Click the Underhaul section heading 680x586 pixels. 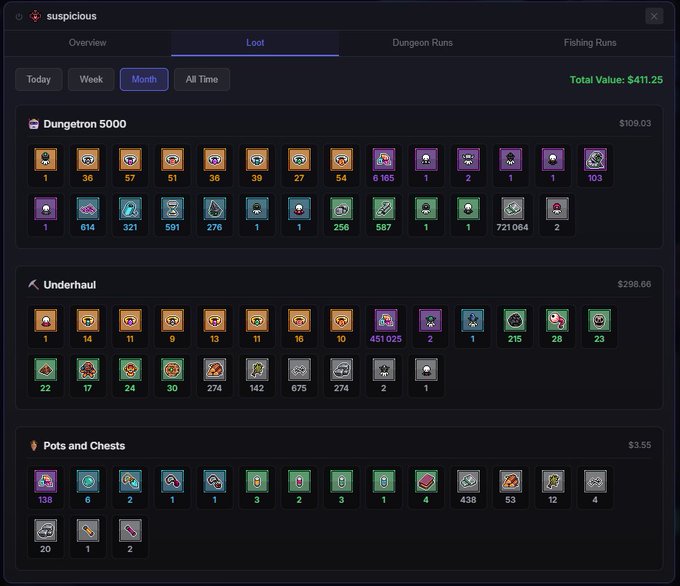(69, 285)
